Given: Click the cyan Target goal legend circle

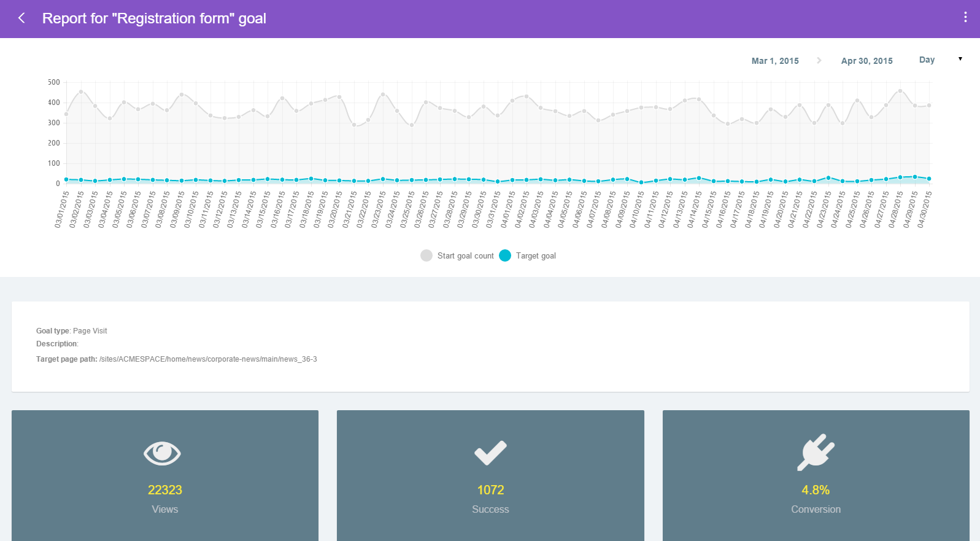Looking at the screenshot, I should pos(505,255).
